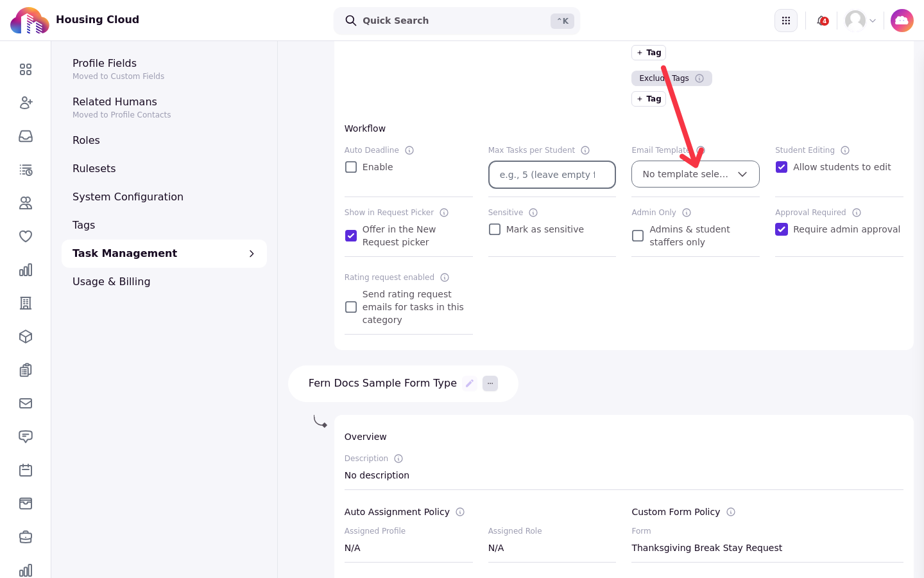Expand Task Management chevron
Screen dimensions: 924x578
click(252, 254)
